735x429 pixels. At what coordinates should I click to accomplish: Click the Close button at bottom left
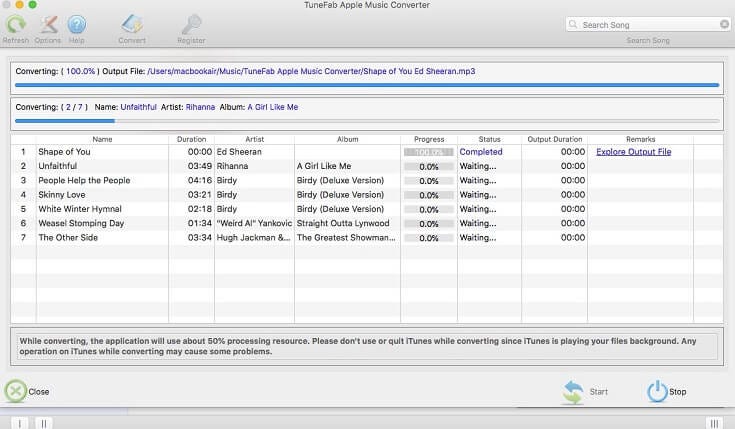coord(27,391)
